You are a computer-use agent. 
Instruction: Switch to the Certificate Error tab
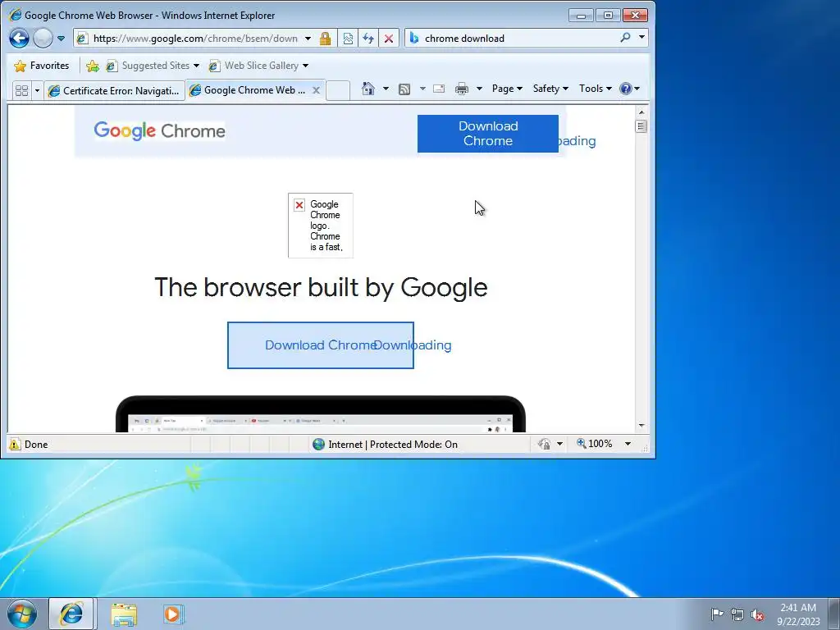pos(114,90)
